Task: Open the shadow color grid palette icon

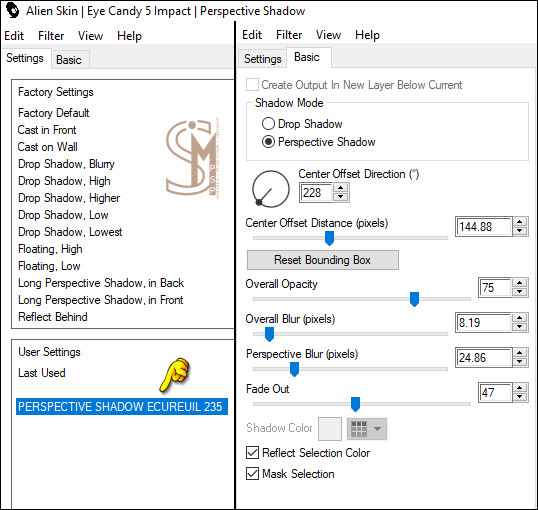Action: [359, 429]
